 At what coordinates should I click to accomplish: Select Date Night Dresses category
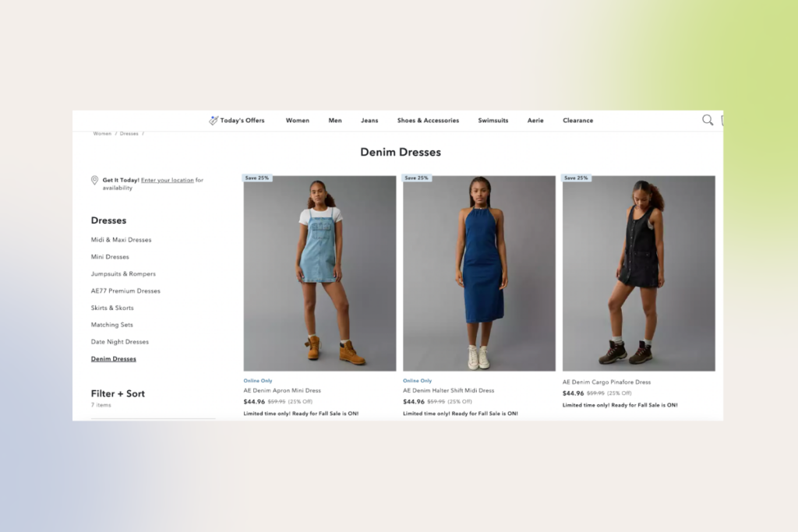click(119, 342)
